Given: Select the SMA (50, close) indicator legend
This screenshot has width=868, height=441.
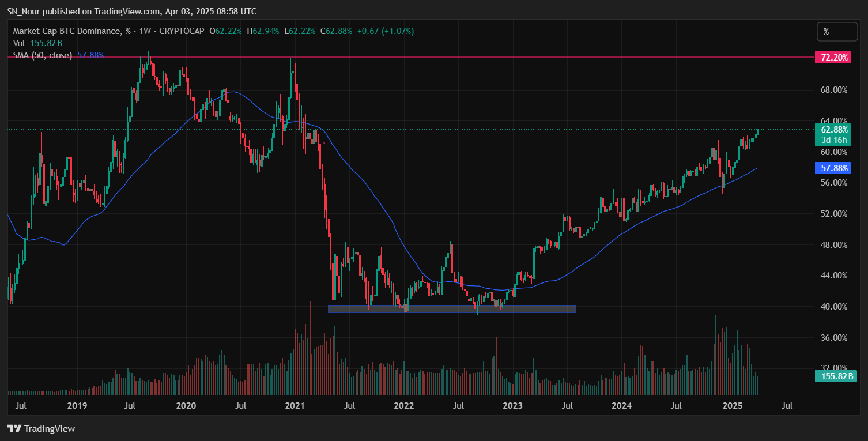Looking at the screenshot, I should (x=43, y=55).
